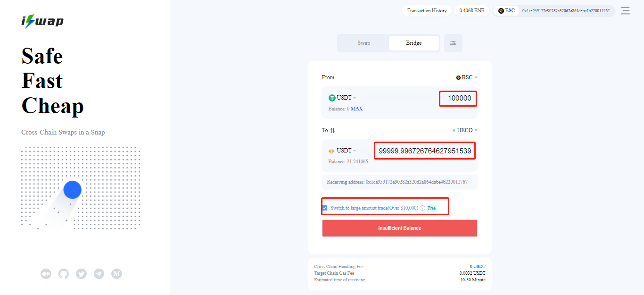Click the Estimated time of receiving label
The height and width of the screenshot is (295, 644).
pyautogui.click(x=340, y=280)
